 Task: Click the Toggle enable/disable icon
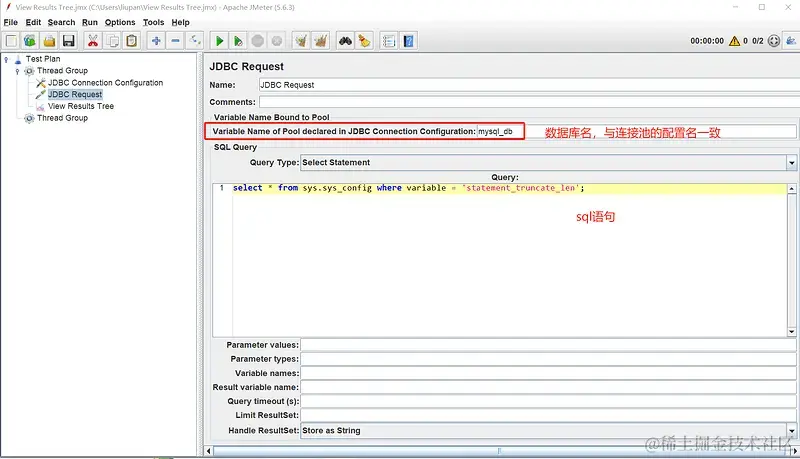[x=194, y=41]
